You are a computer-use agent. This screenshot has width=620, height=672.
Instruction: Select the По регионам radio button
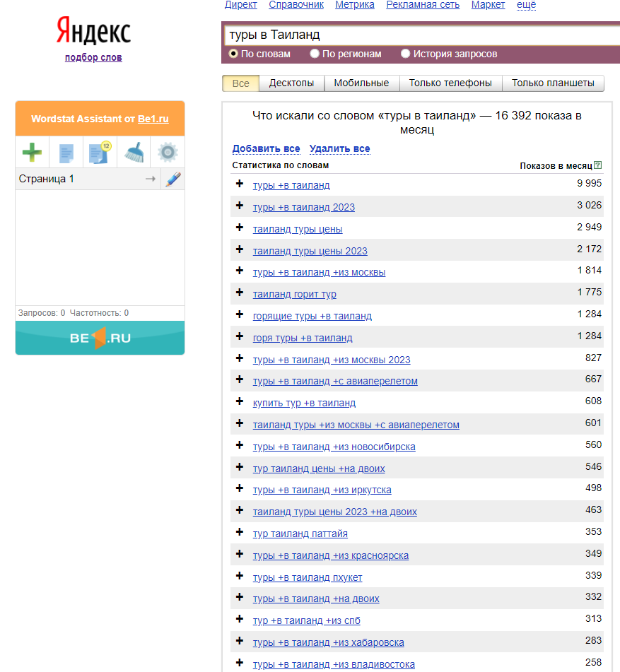pyautogui.click(x=315, y=54)
